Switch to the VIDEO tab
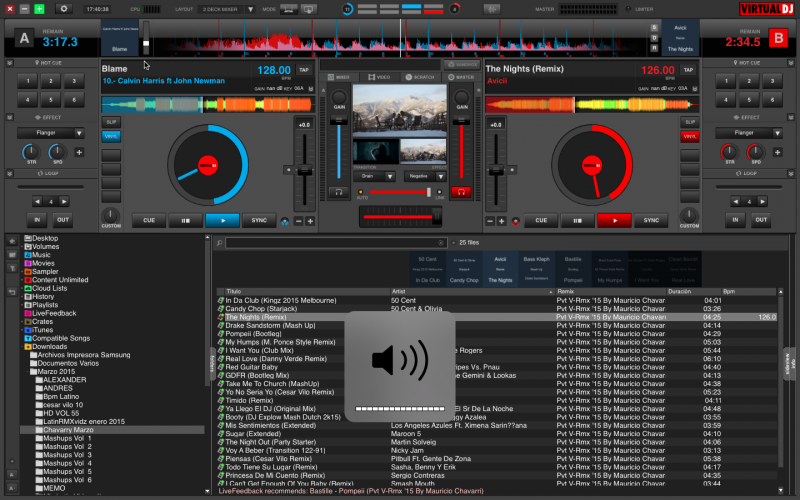This screenshot has width=800, height=500. tap(379, 77)
